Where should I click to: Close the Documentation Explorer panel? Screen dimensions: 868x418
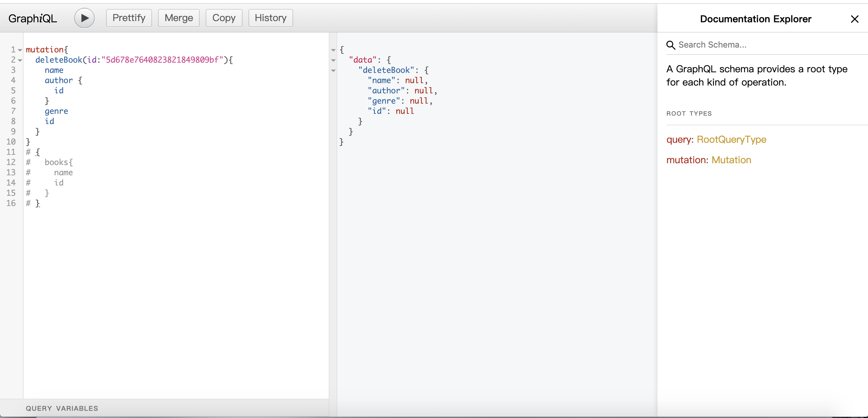(x=854, y=19)
